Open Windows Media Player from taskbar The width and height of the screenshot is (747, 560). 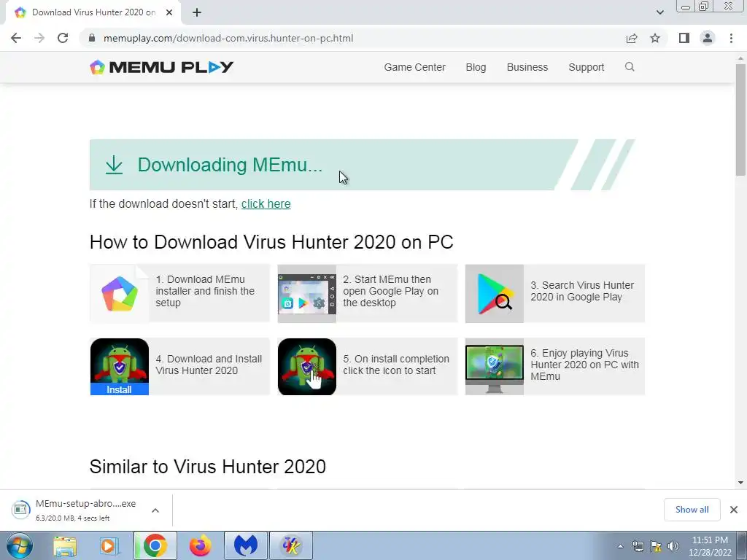coord(109,545)
